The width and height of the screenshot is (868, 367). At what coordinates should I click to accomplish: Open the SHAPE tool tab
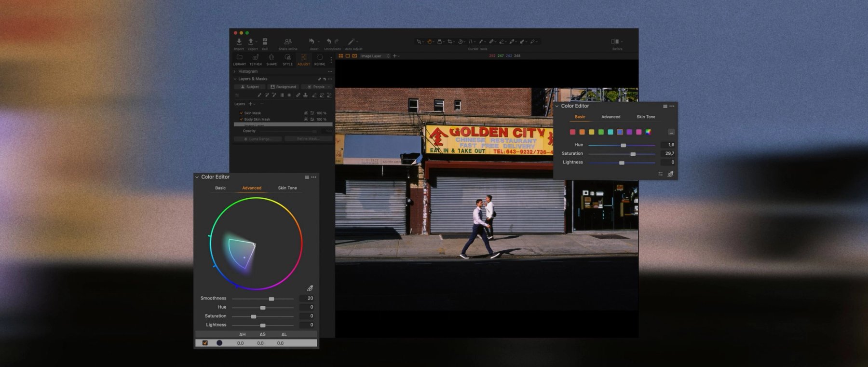[x=271, y=60]
